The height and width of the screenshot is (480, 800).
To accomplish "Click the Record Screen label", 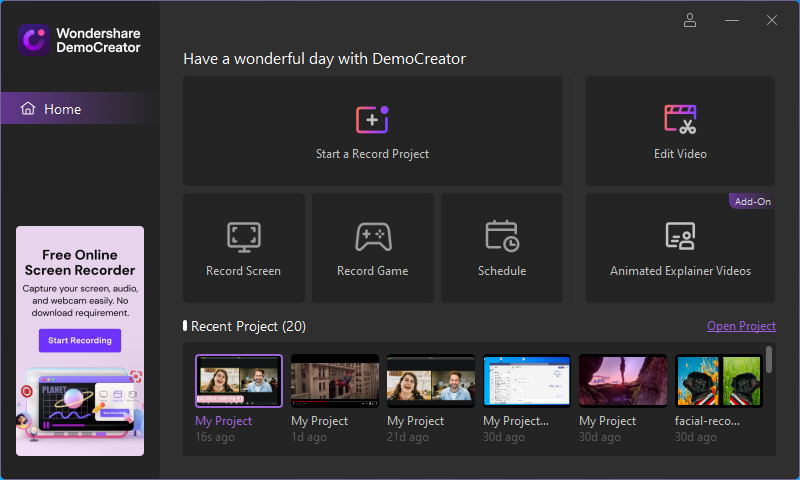I will (243, 271).
